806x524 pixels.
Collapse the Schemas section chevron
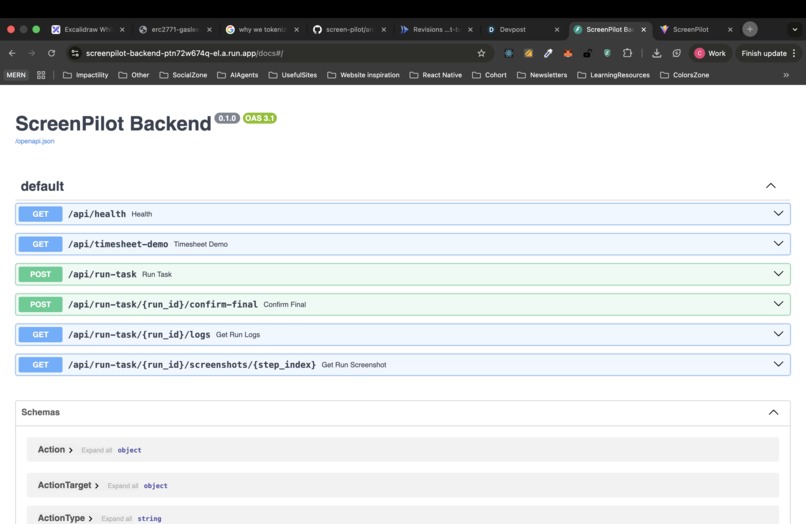[773, 412]
